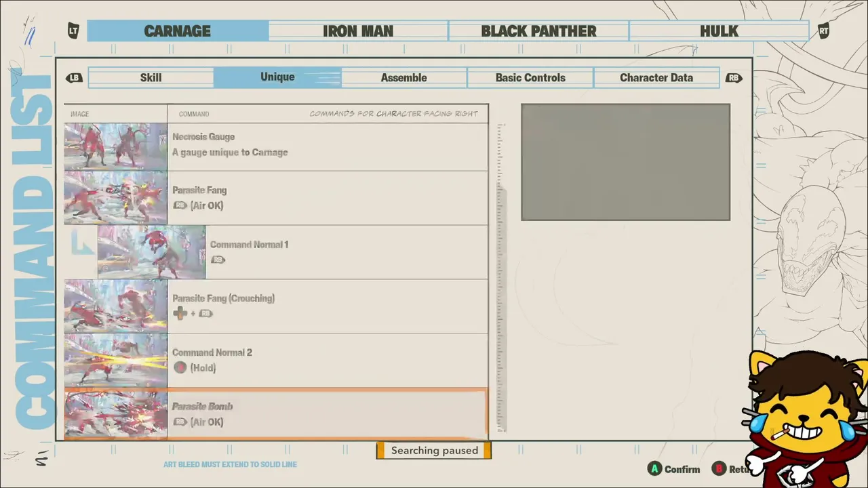Click the "Commands for character facing right" note
Image resolution: width=868 pixels, height=488 pixels.
[393, 114]
